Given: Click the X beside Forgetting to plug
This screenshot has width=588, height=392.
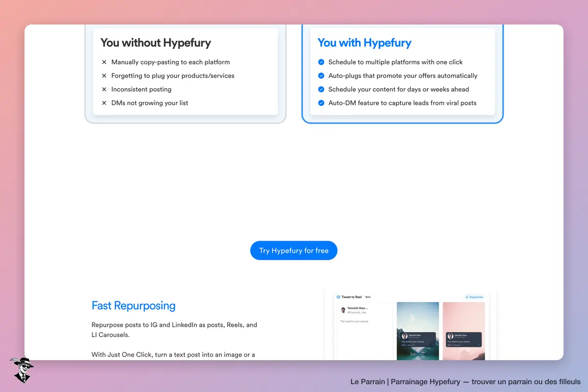Looking at the screenshot, I should coord(104,76).
